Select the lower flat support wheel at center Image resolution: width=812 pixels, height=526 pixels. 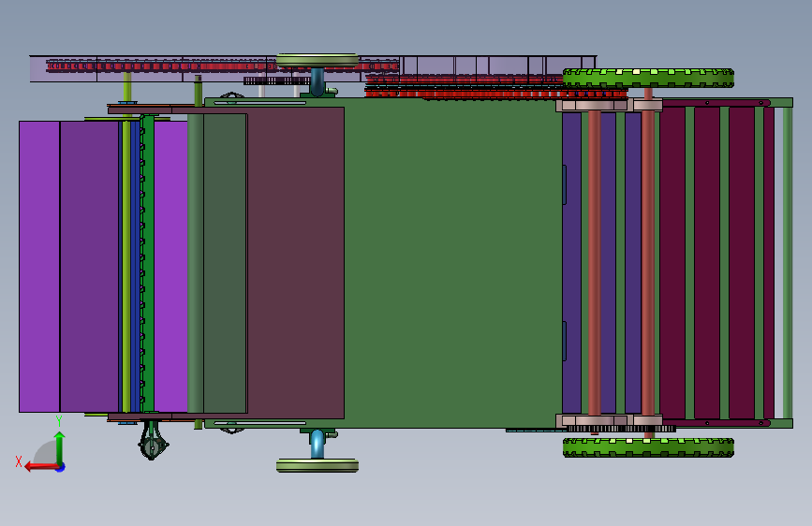[317, 465]
